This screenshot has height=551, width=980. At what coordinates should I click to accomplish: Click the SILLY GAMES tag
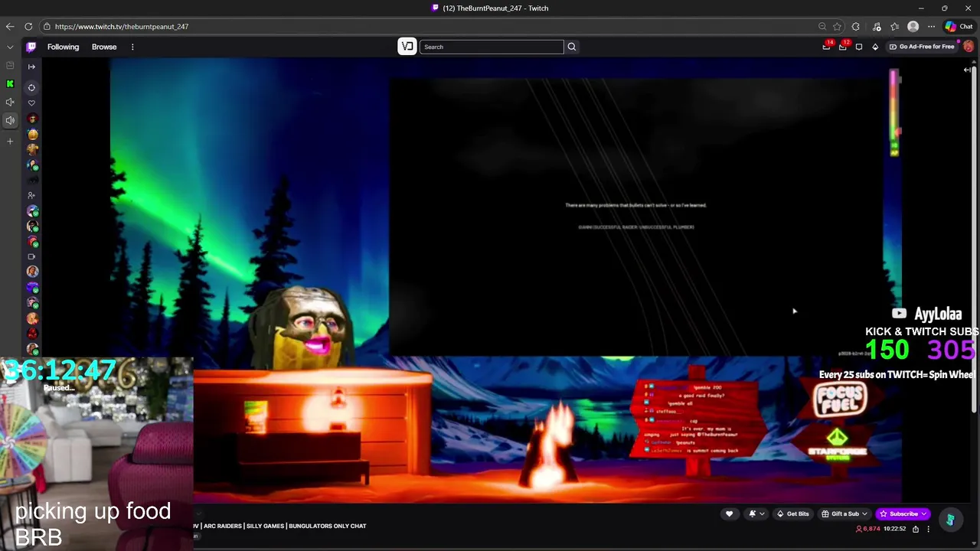265,526
